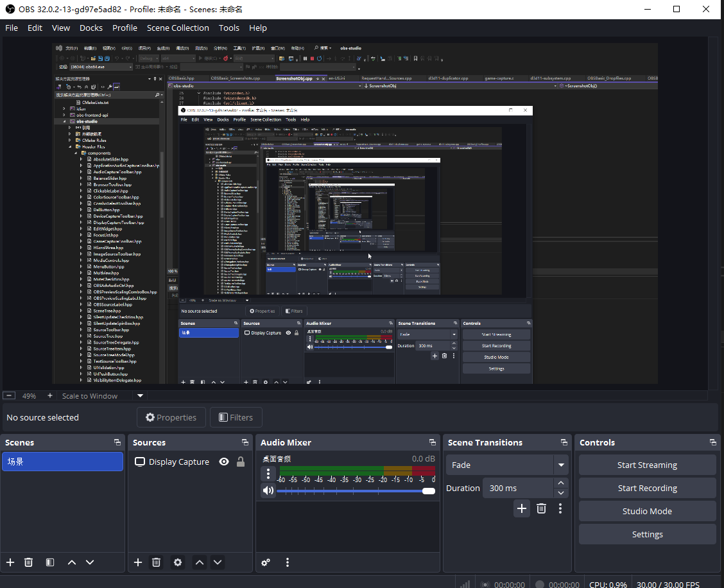Image resolution: width=724 pixels, height=588 pixels.
Task: Click the Start Streaming button
Action: pos(647,465)
